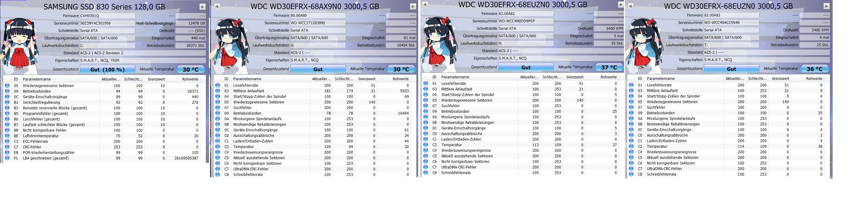Select Misslungene Spindelanläufe row in T: panel
Image resolution: width=868 pixels, height=210 pixels.
point(726,118)
